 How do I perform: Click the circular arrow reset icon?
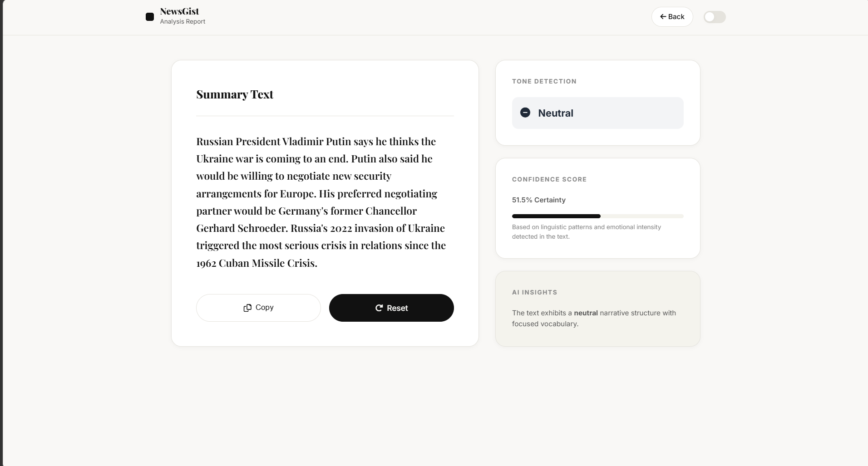(379, 308)
